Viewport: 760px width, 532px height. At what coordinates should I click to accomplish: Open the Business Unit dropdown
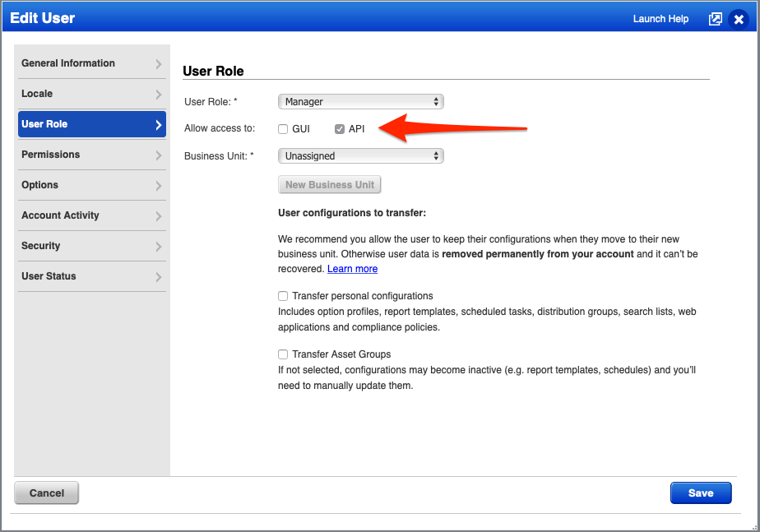click(x=360, y=156)
